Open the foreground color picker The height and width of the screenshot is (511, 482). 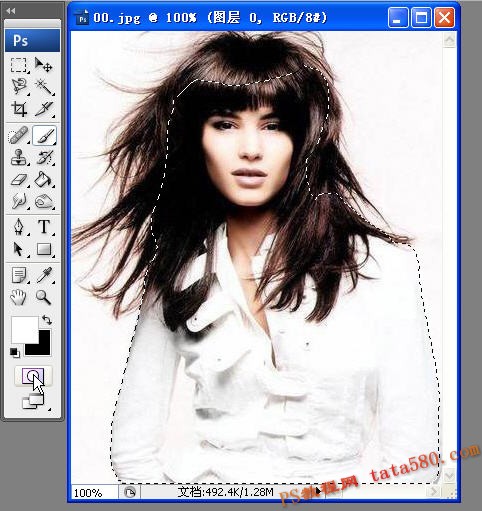coord(24,329)
